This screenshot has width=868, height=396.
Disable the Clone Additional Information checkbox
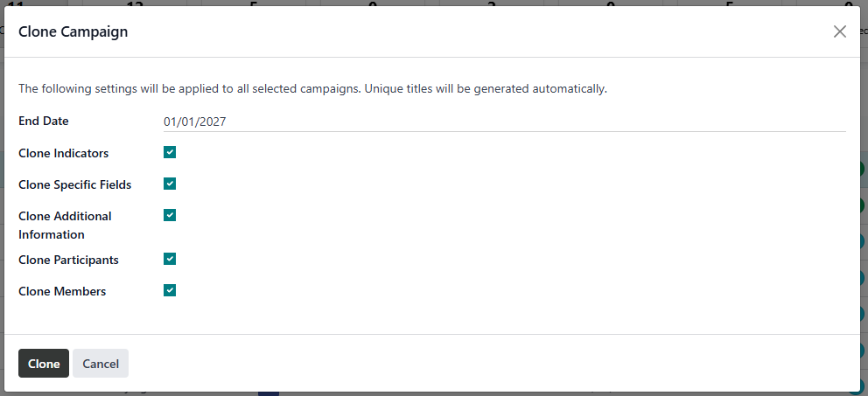coord(170,215)
